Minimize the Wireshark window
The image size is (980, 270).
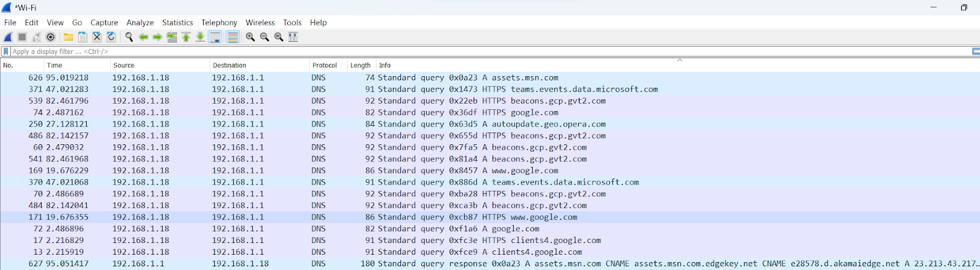coord(933,7)
